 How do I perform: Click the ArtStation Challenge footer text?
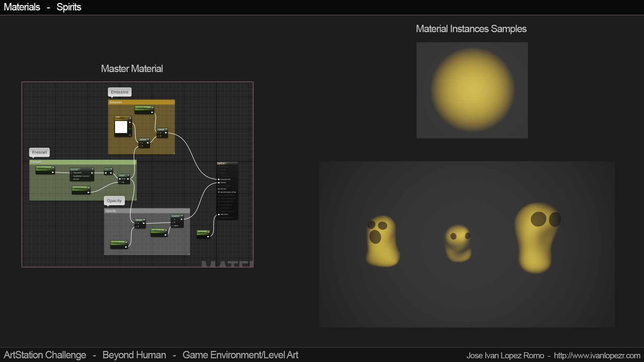(45, 355)
